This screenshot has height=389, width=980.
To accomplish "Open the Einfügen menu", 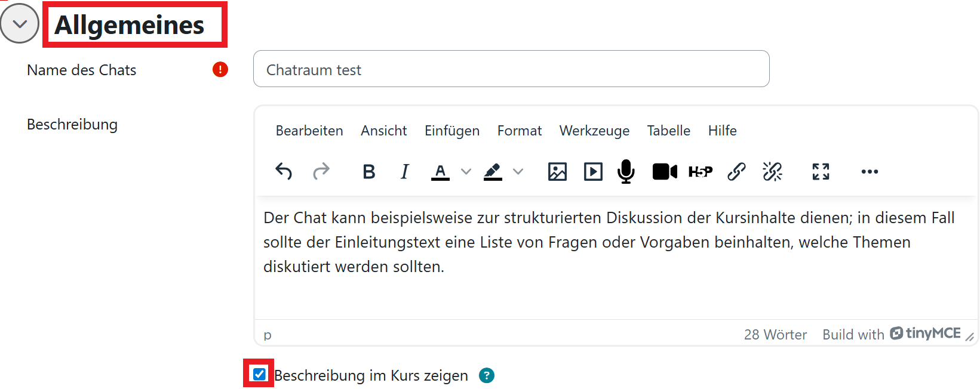I will coord(452,131).
